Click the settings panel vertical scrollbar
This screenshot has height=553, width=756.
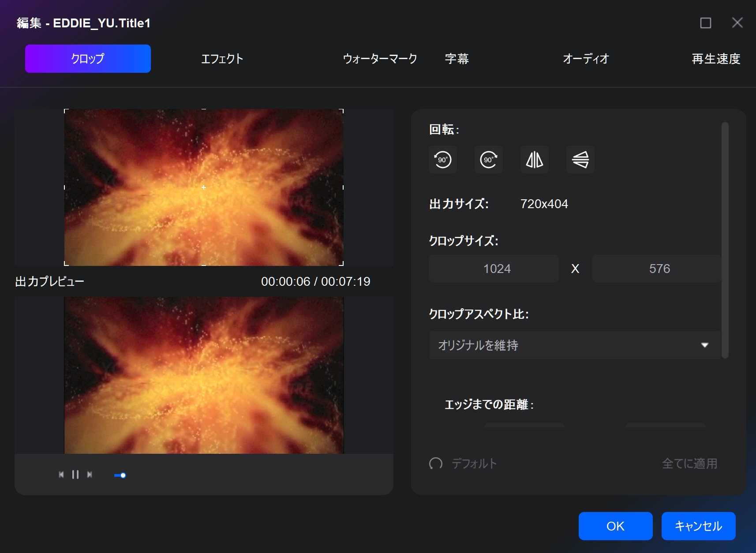pyautogui.click(x=725, y=240)
